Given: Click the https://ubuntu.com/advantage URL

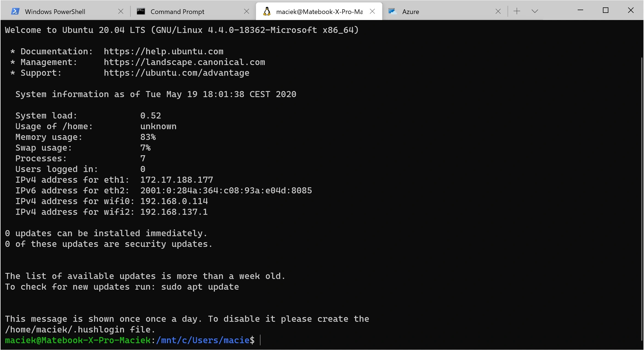Looking at the screenshot, I should click(x=176, y=73).
